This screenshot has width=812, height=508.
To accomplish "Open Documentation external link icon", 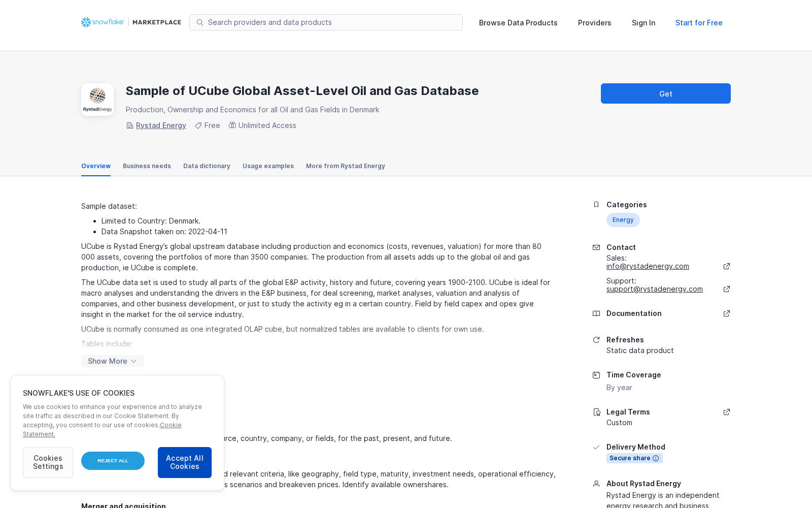I will point(727,313).
